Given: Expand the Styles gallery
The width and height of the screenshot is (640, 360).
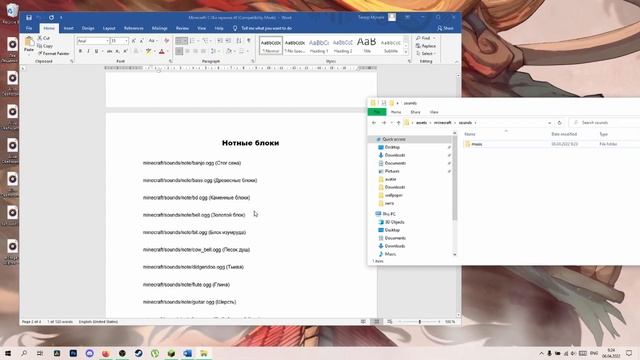Looking at the screenshot, I should 406,52.
